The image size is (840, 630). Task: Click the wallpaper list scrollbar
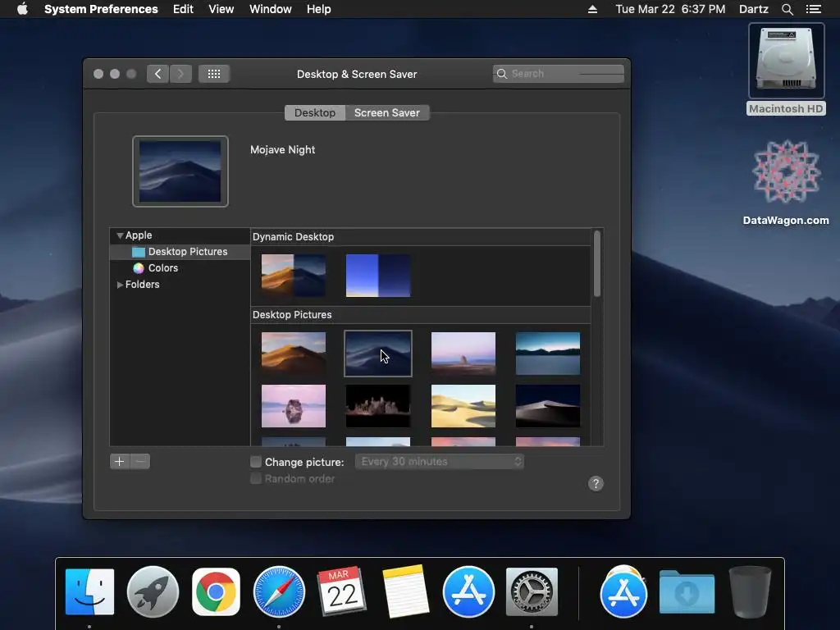(x=597, y=263)
